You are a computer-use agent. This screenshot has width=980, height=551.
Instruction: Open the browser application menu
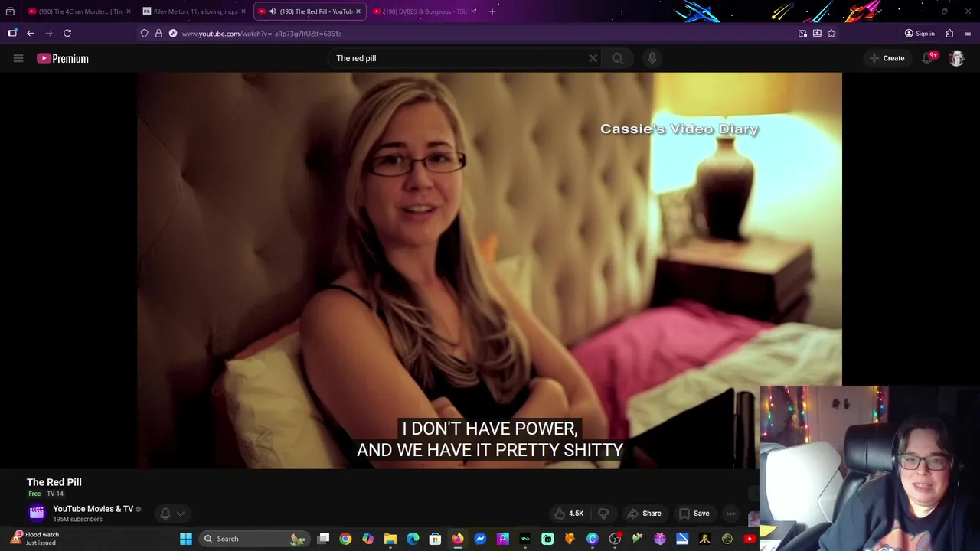[x=969, y=34]
